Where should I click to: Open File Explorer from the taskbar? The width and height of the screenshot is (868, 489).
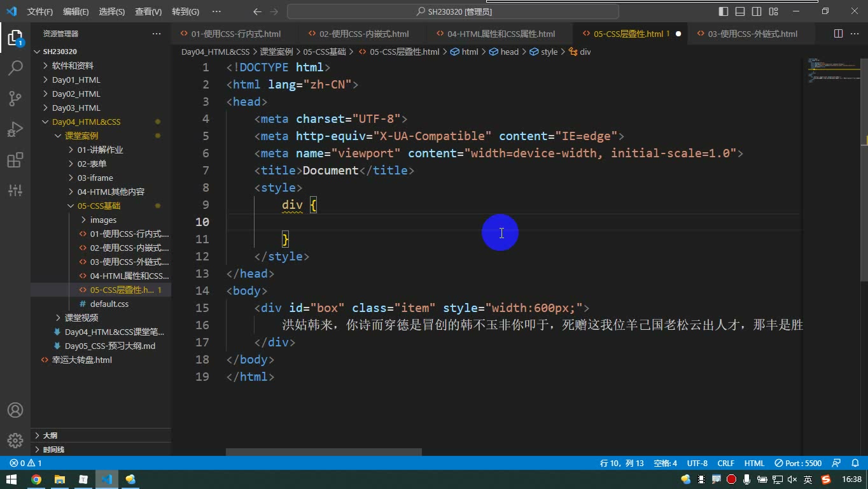pyautogui.click(x=60, y=479)
